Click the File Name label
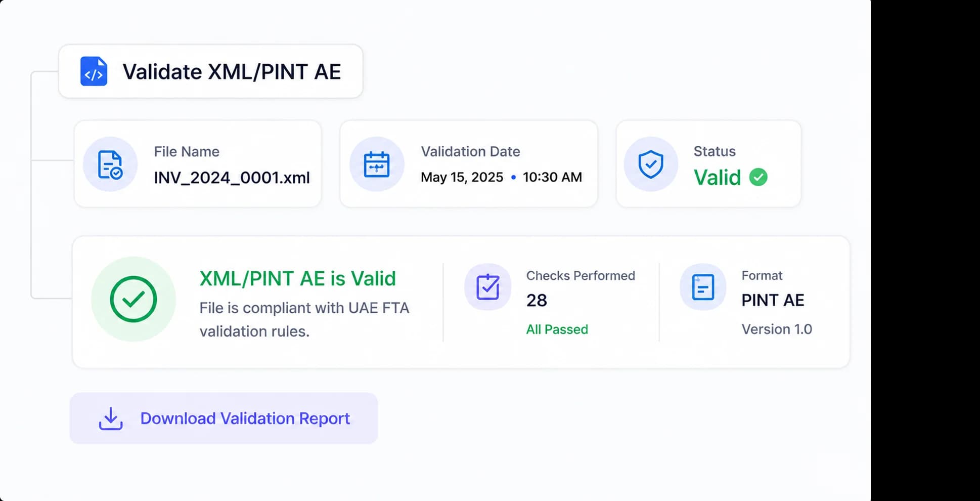 click(187, 151)
